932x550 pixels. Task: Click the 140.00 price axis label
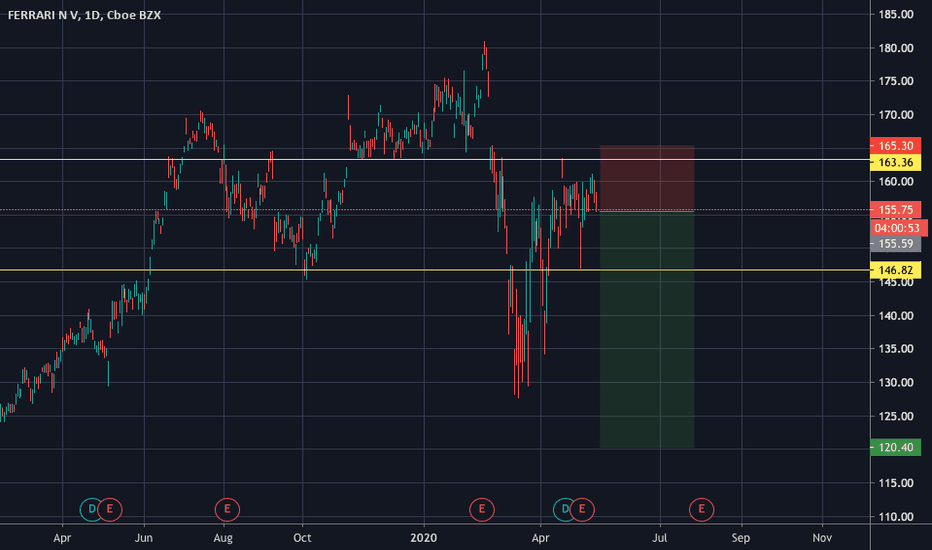pos(896,316)
